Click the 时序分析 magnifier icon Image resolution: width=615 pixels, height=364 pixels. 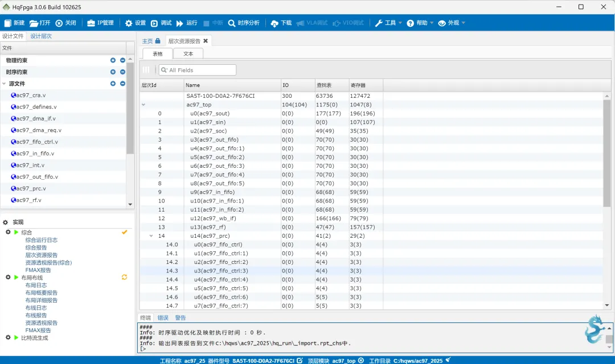[232, 23]
